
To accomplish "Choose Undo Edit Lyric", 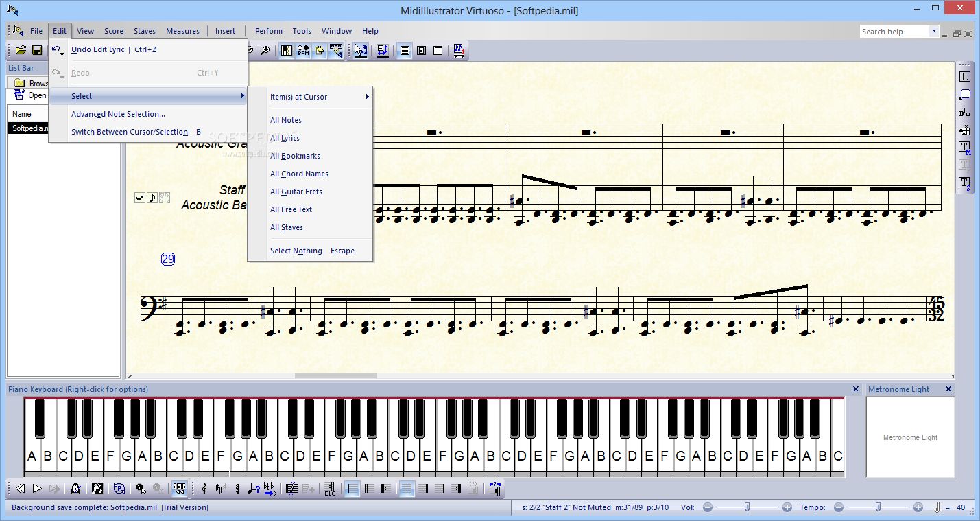I will [x=114, y=49].
